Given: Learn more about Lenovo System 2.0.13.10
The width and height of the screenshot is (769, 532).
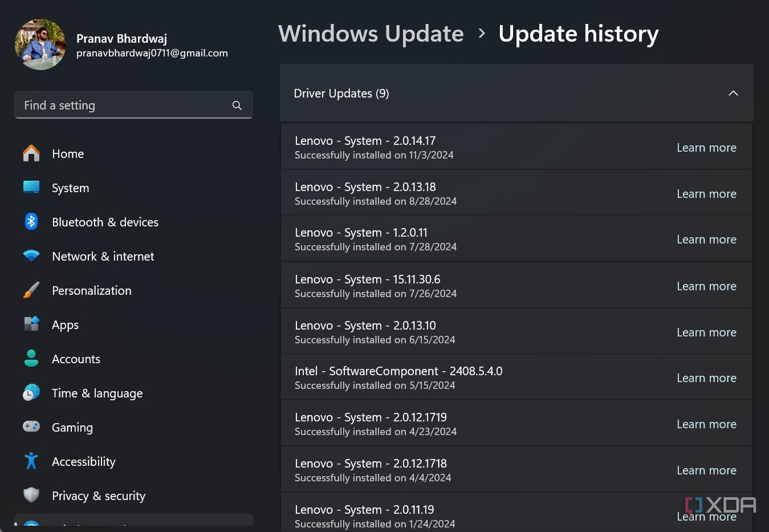Looking at the screenshot, I should click(706, 332).
